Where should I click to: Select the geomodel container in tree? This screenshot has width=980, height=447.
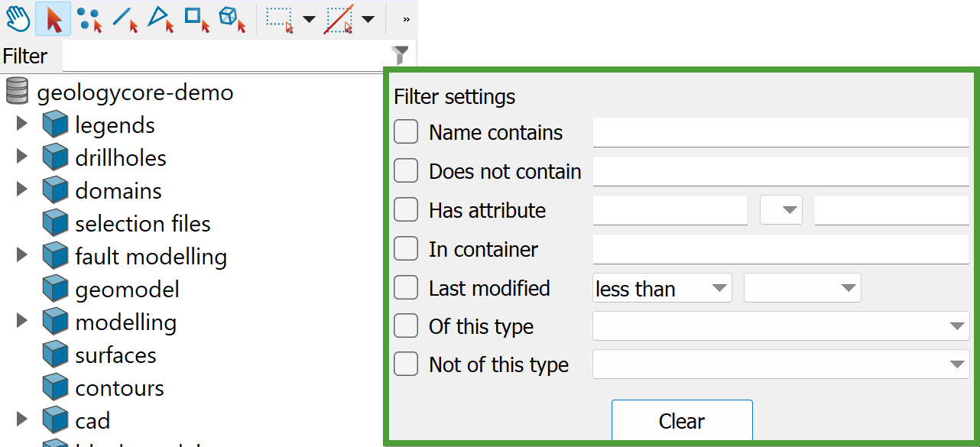click(x=127, y=290)
